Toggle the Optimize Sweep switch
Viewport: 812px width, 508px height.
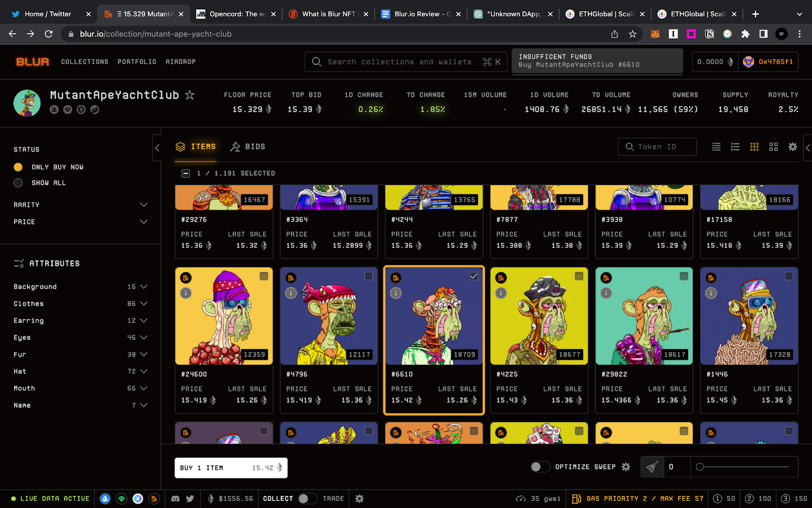point(540,467)
